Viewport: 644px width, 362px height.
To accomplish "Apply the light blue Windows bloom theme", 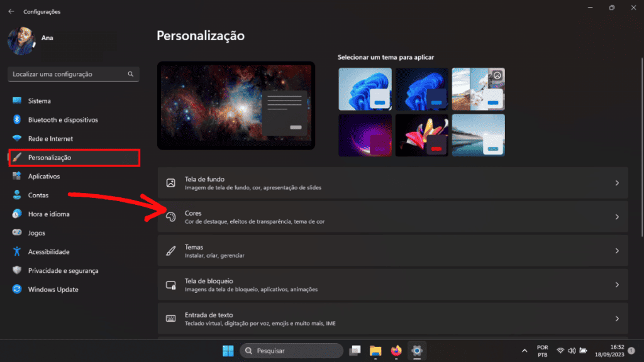I will (365, 89).
